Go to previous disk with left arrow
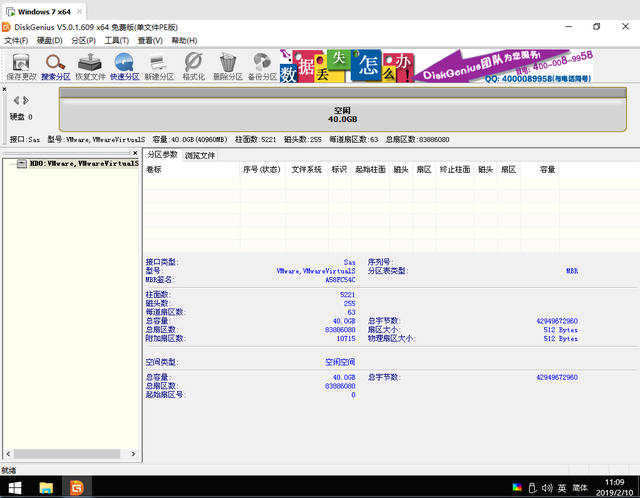The width and height of the screenshot is (640, 498). click(x=16, y=100)
